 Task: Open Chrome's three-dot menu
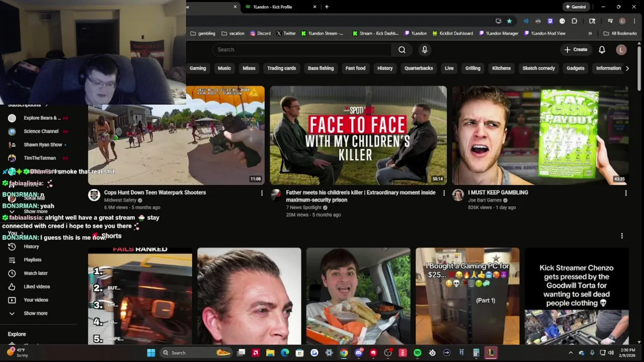click(x=633, y=21)
